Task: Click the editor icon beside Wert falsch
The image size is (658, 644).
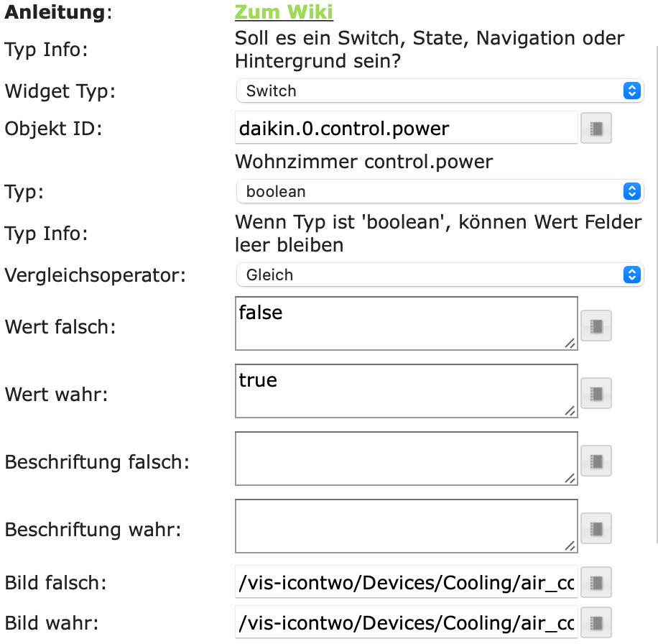Action: pos(596,326)
